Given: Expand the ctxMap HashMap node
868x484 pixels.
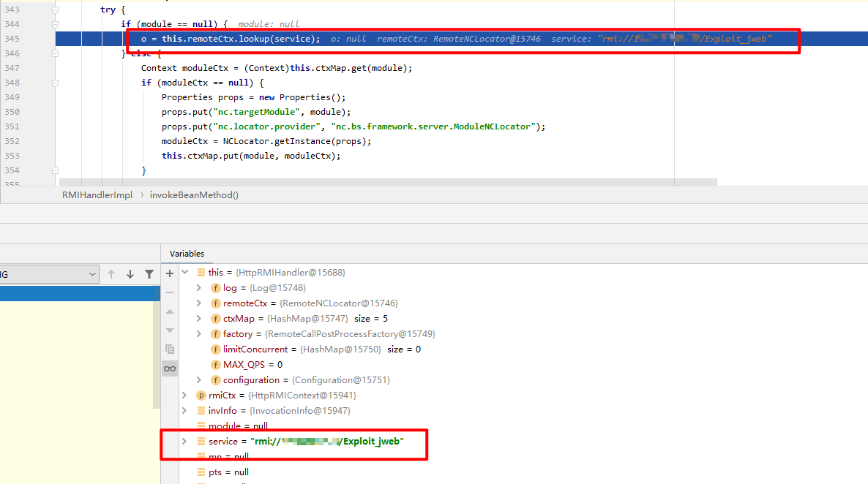Looking at the screenshot, I should (x=199, y=319).
